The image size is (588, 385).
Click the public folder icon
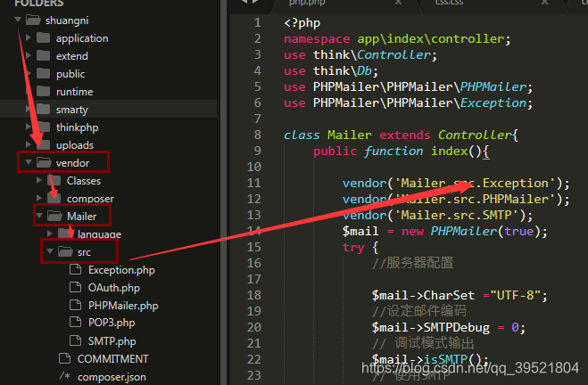[x=44, y=73]
